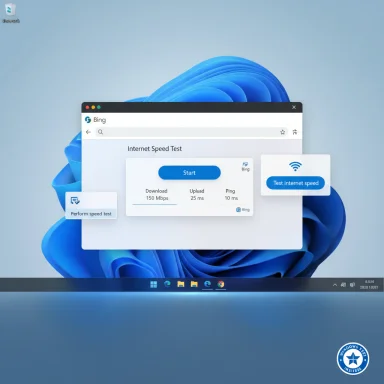Click the blue Start button in speed test

tap(189, 173)
